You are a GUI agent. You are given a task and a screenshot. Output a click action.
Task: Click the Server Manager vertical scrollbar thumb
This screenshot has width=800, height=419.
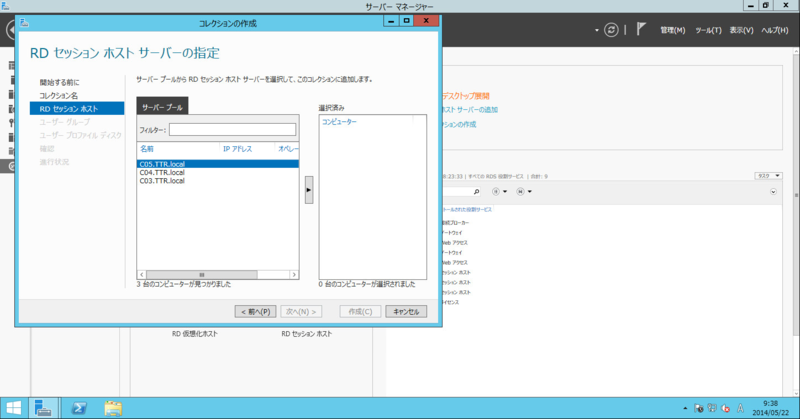point(796,194)
